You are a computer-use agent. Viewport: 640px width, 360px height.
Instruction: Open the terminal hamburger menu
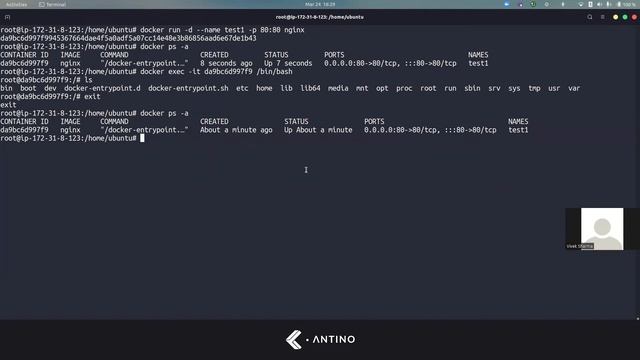coord(602,17)
